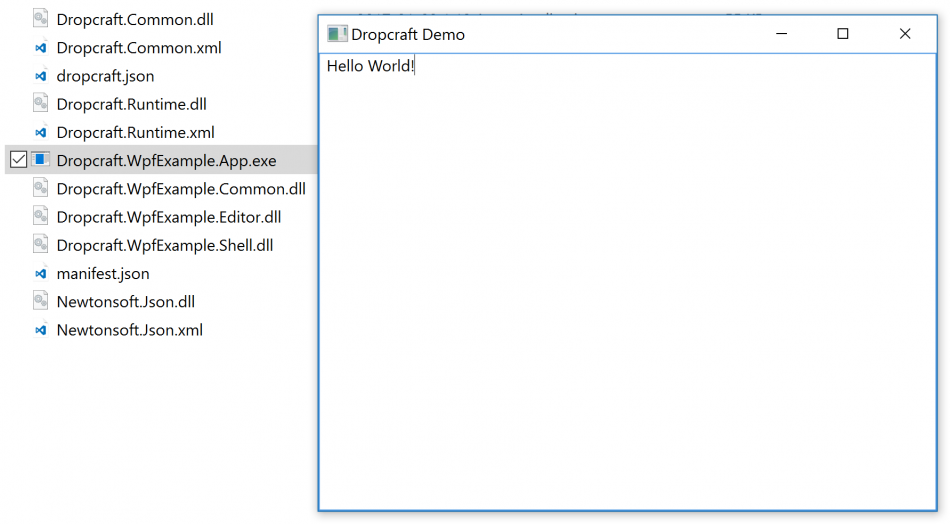Click the Dropcraft.WpfExample.Shell.dll file icon
Screen dimensions: 950x524
(41, 245)
